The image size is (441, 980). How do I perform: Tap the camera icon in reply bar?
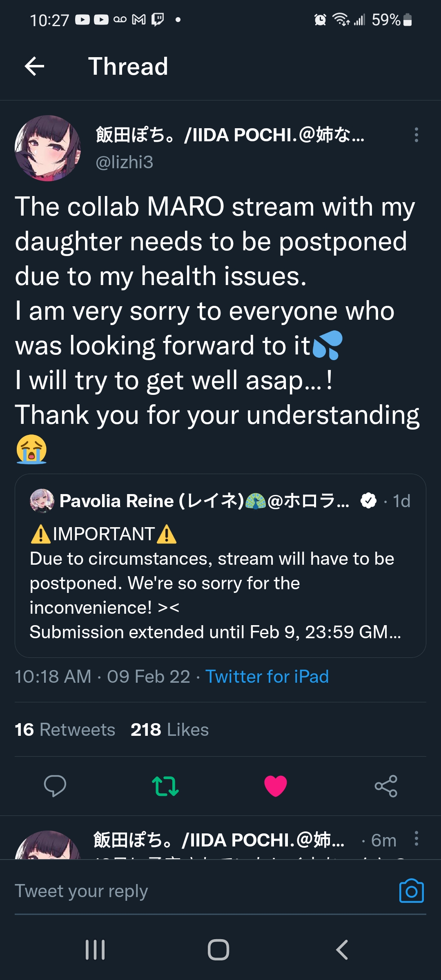411,891
